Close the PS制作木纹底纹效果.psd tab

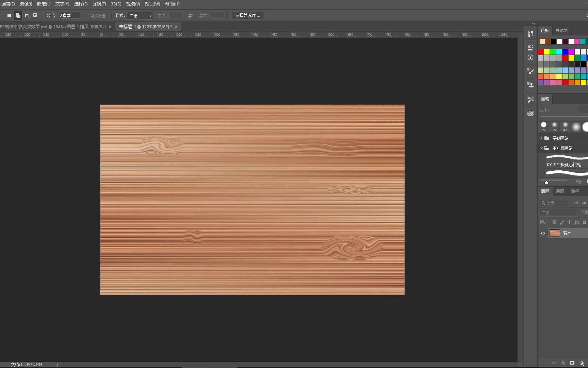coord(110,27)
